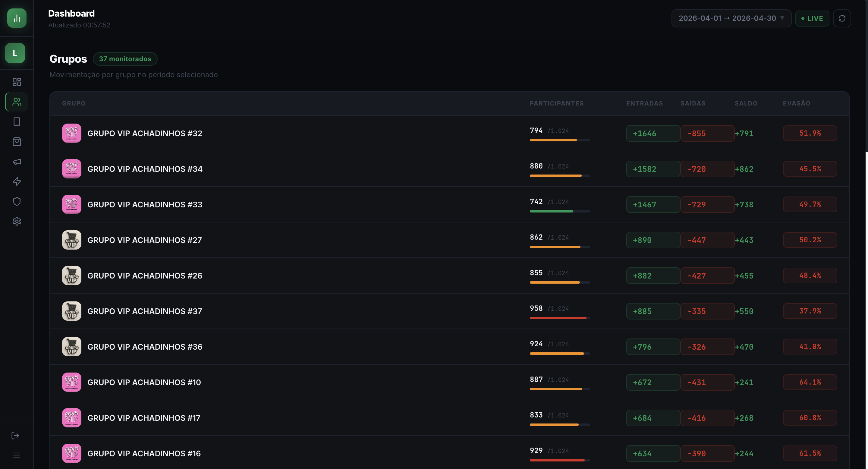This screenshot has height=469, width=868.
Task: Open the settings gear icon
Action: (17, 221)
